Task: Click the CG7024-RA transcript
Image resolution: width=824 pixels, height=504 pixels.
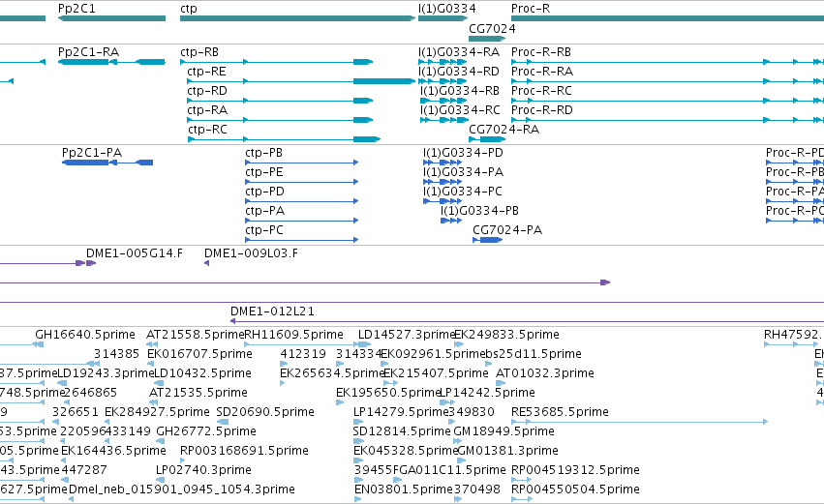Action: pyautogui.click(x=487, y=139)
